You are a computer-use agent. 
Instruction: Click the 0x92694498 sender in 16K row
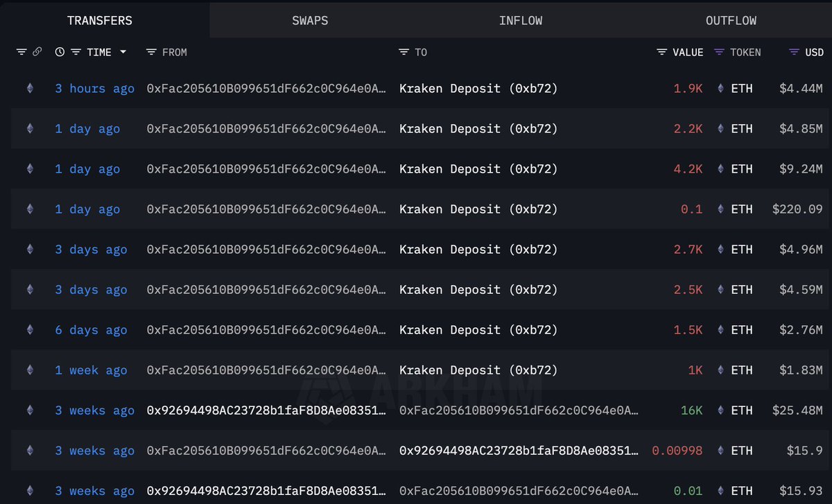point(266,410)
